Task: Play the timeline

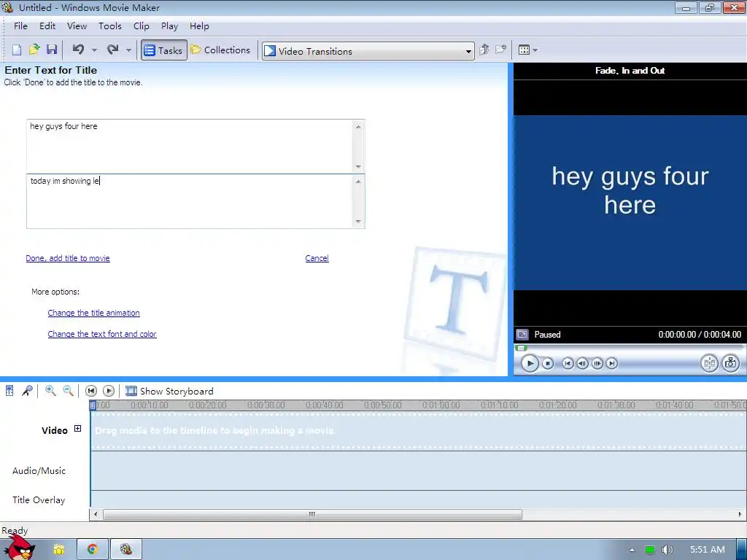Action: 109,391
